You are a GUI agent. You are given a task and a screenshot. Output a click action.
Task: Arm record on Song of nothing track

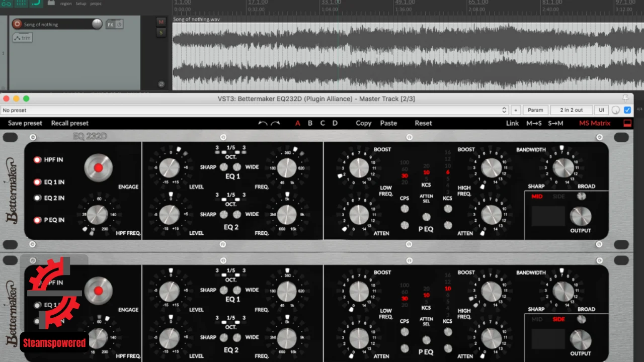click(17, 24)
